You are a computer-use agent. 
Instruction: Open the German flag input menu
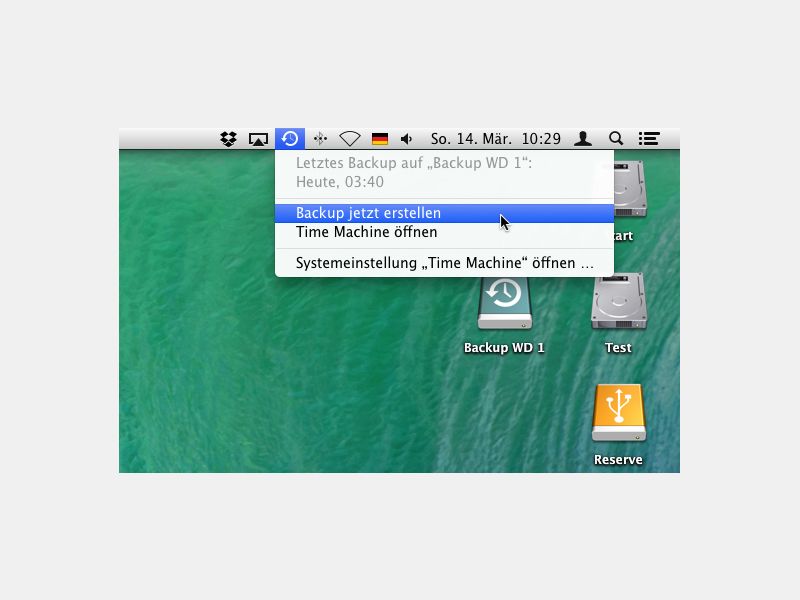coord(380,139)
